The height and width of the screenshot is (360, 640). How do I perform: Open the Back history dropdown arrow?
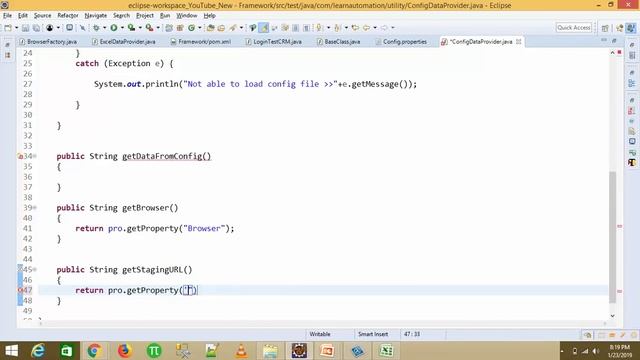(x=375, y=28)
